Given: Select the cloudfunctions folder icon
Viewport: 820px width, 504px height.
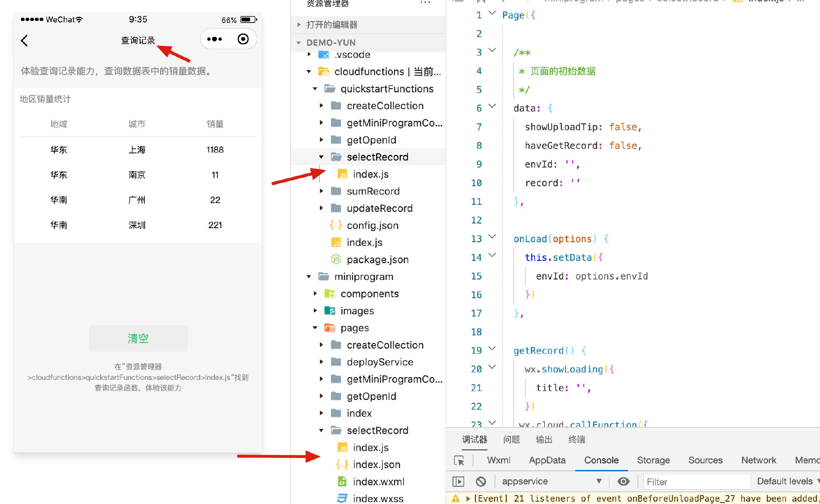Looking at the screenshot, I should 324,71.
